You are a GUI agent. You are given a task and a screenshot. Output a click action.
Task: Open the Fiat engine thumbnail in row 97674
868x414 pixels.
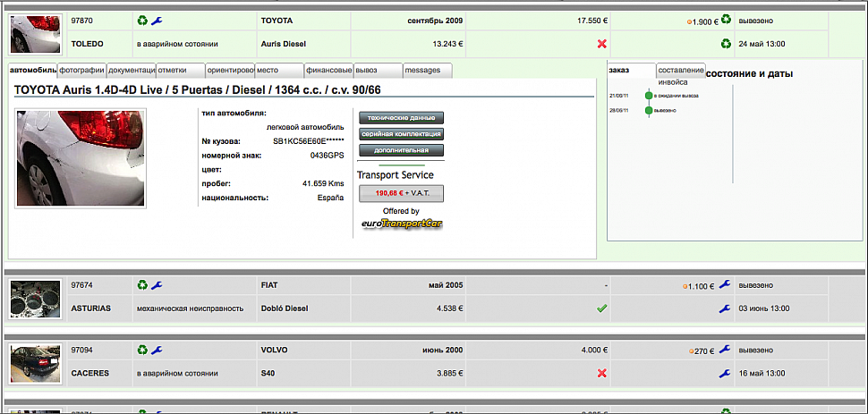(x=36, y=300)
